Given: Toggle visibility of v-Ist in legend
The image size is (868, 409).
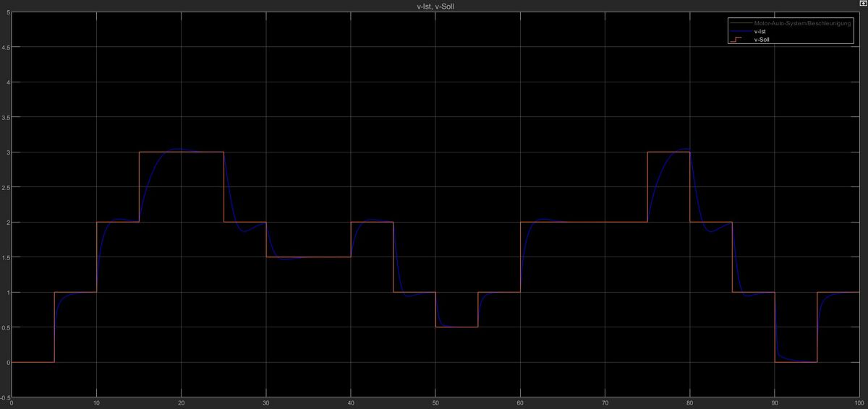Looking at the screenshot, I should click(x=760, y=31).
